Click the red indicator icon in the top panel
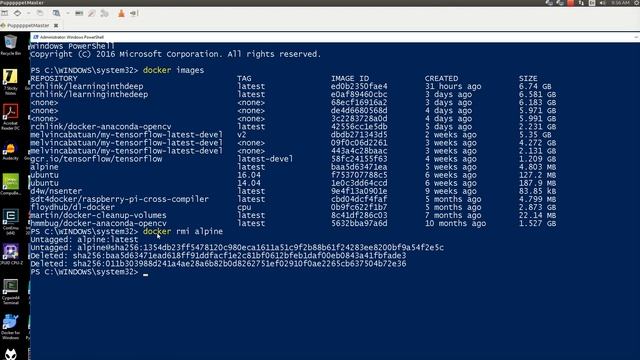This screenshot has width=640, height=360. (x=571, y=3)
